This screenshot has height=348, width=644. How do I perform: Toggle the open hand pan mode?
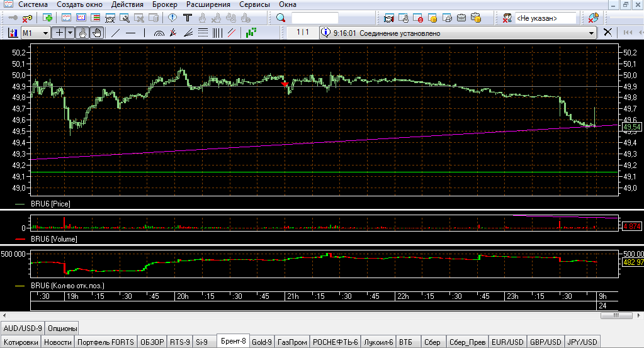(97, 33)
